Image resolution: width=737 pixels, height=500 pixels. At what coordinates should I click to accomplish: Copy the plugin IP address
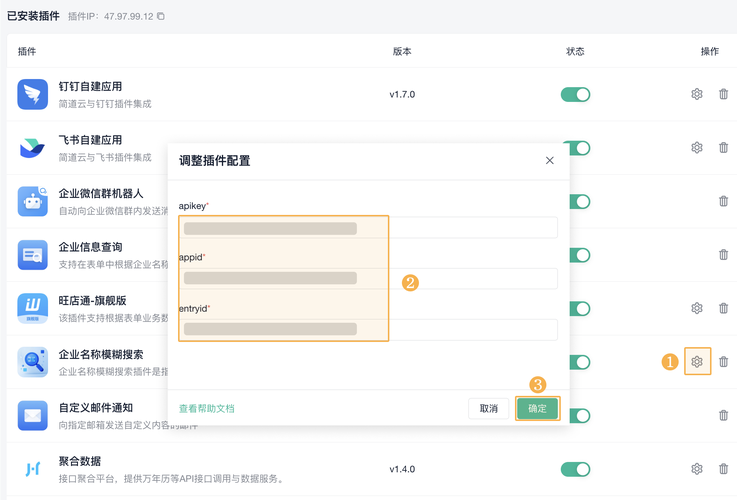[161, 17]
